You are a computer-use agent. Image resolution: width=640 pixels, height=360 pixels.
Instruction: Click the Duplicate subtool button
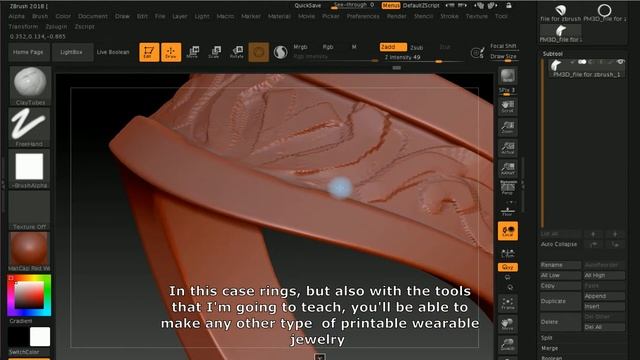(x=560, y=301)
